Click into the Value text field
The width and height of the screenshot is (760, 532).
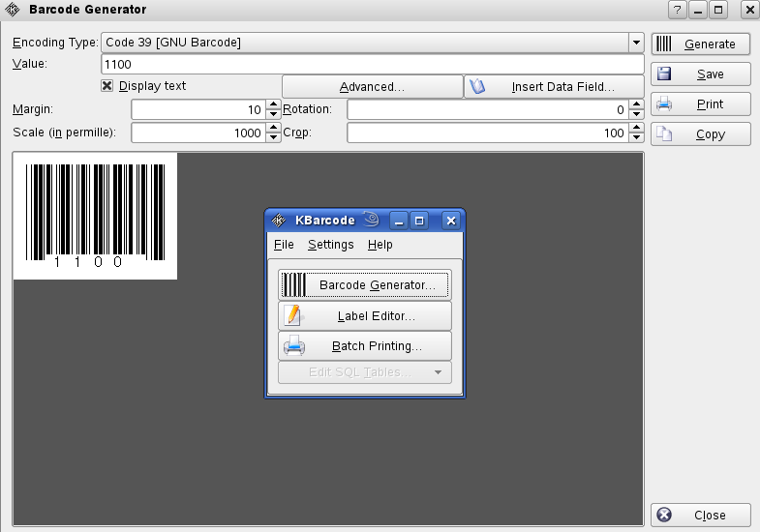(372, 64)
